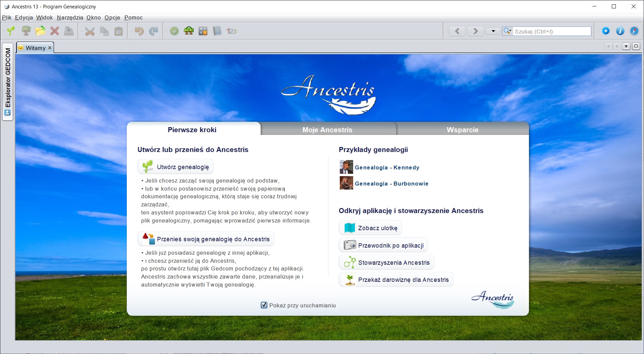
Task: Open Przewodnik po aplikacji
Action: (383, 245)
